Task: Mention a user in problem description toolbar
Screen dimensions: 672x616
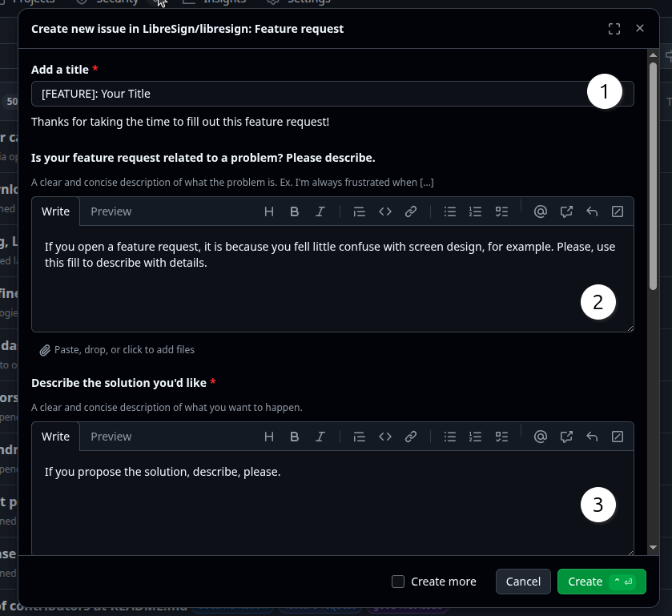Action: (x=541, y=211)
